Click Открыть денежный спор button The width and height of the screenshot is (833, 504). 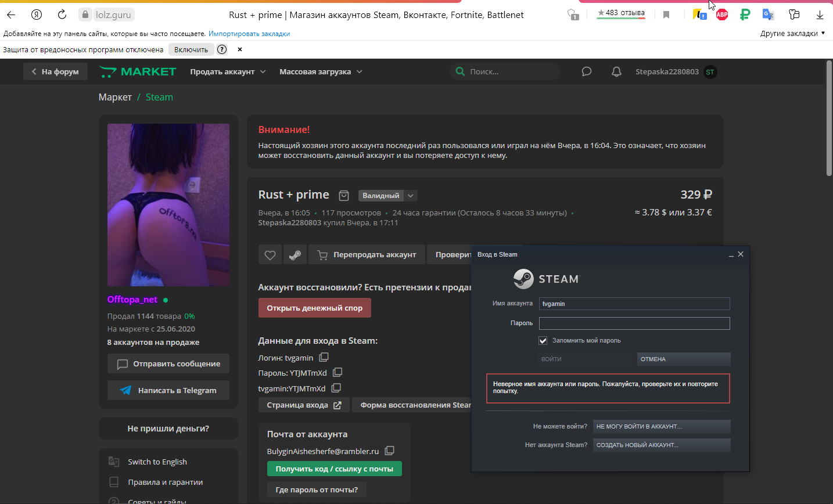314,308
